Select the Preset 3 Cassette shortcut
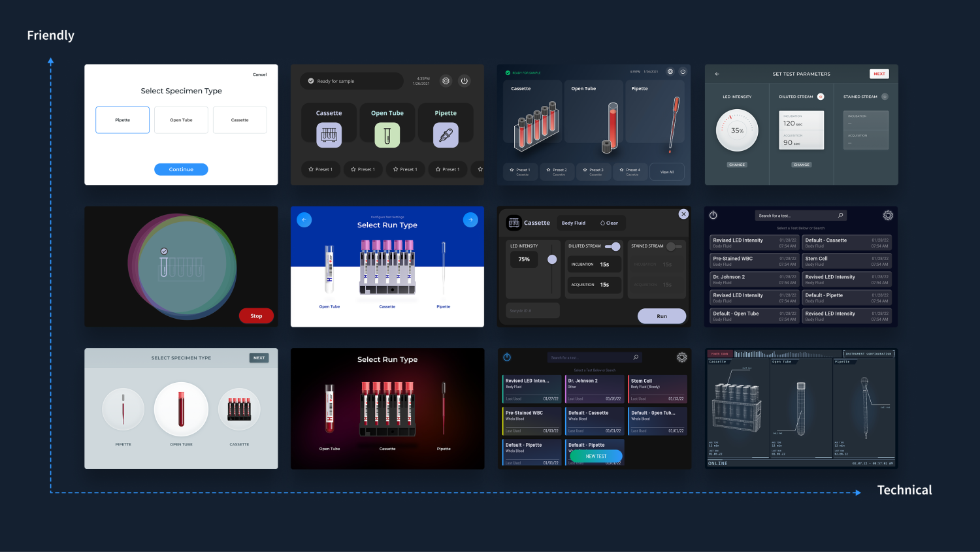Viewport: 980px width, 552px height. point(595,171)
